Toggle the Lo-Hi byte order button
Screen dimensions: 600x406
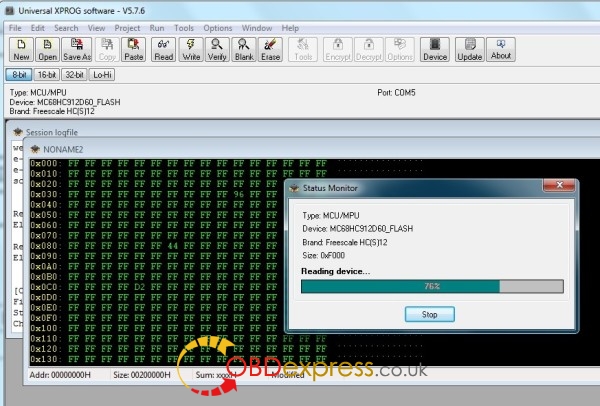click(x=102, y=74)
